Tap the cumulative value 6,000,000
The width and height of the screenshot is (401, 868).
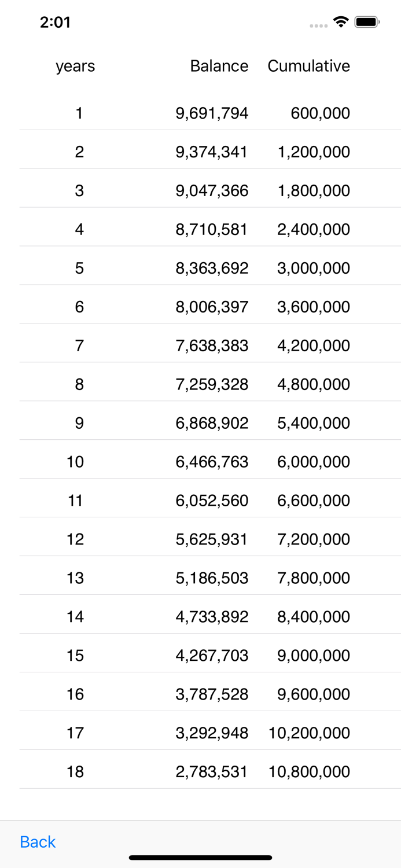(321, 461)
